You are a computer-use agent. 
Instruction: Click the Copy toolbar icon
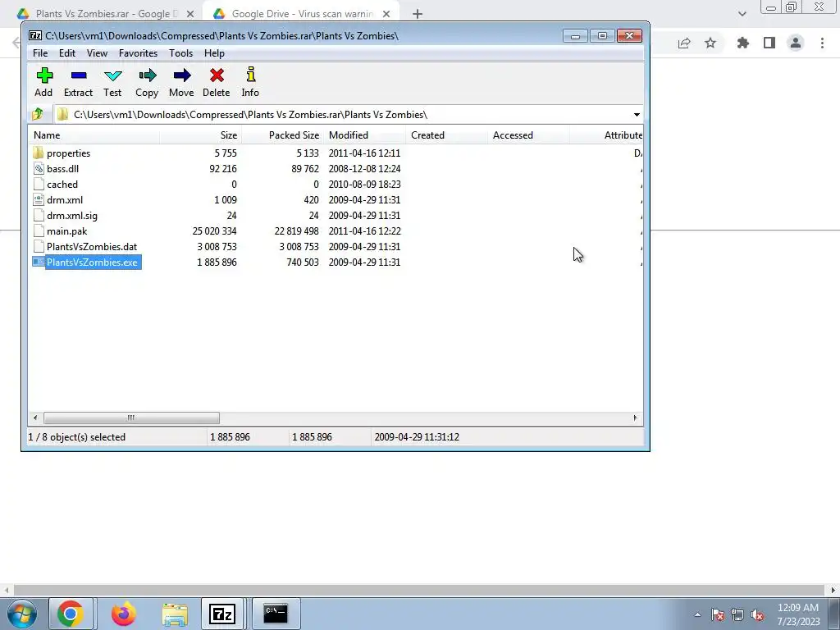(x=147, y=75)
